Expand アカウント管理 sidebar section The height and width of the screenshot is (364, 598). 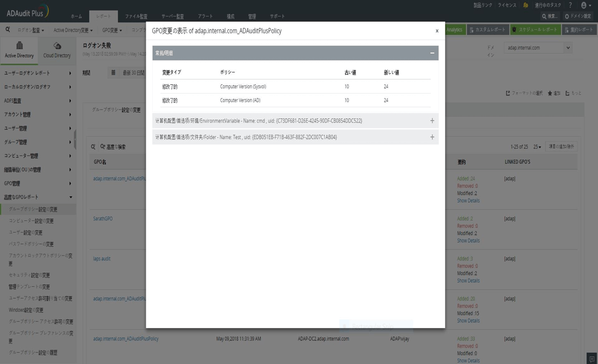(37, 115)
